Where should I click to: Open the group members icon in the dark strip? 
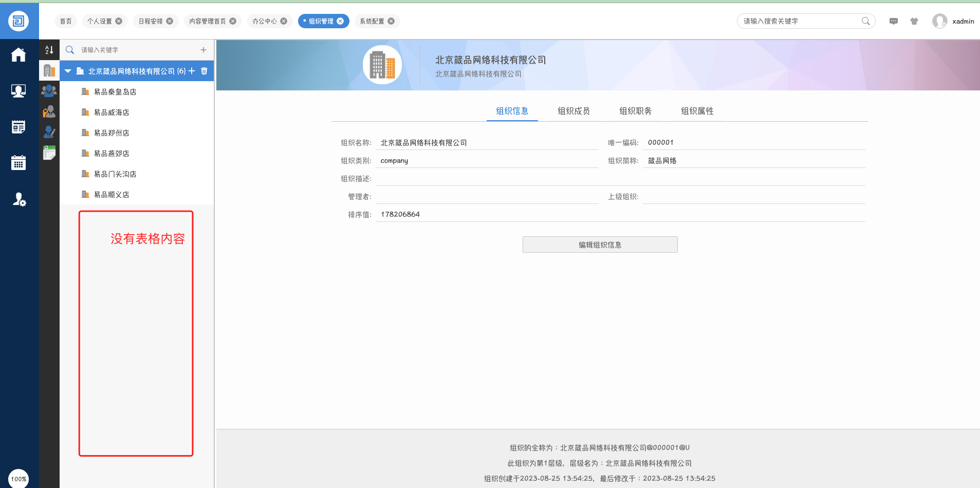(49, 91)
